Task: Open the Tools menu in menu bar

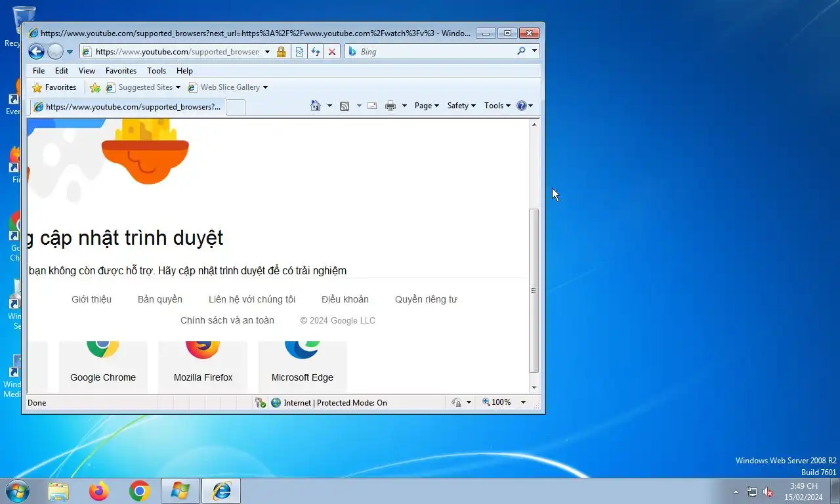Action: click(156, 71)
